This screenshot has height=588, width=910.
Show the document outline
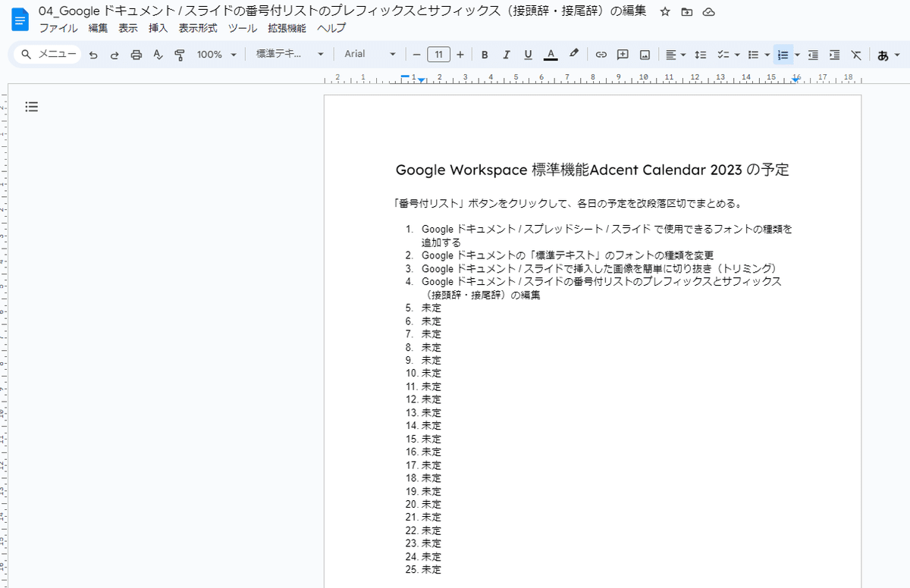pos(32,107)
